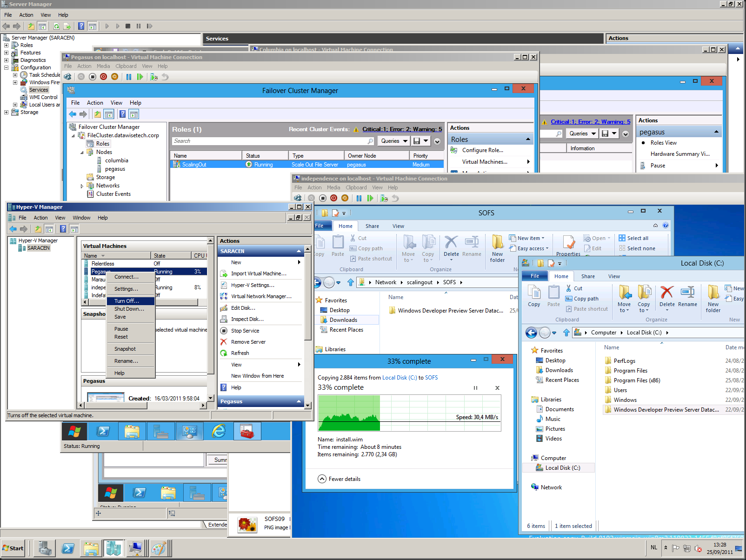746x560 pixels.
Task: Open Internet Explorer from the Pegasus VM taskbar
Action: (x=219, y=432)
